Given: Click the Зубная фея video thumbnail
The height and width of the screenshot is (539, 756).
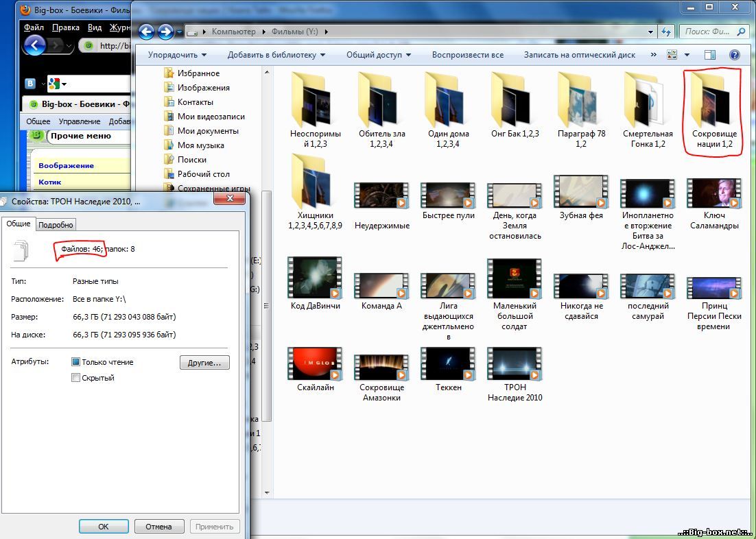Looking at the screenshot, I should 581,191.
